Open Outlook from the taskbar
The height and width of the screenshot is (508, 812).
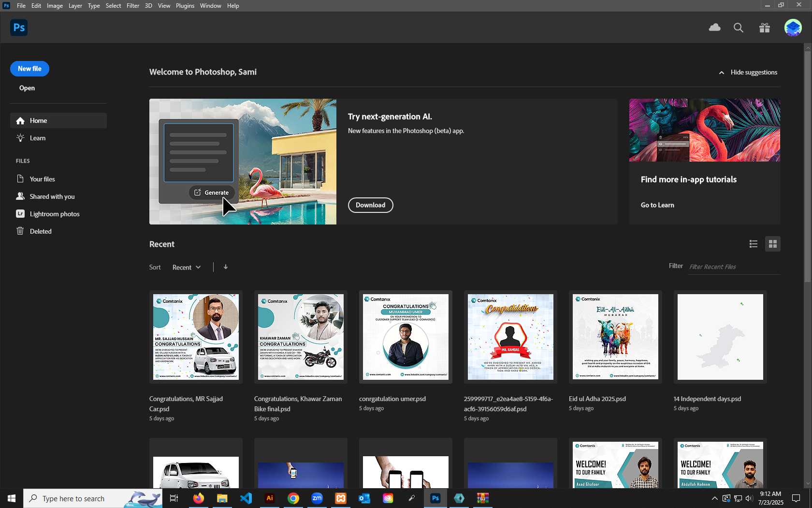click(364, 498)
